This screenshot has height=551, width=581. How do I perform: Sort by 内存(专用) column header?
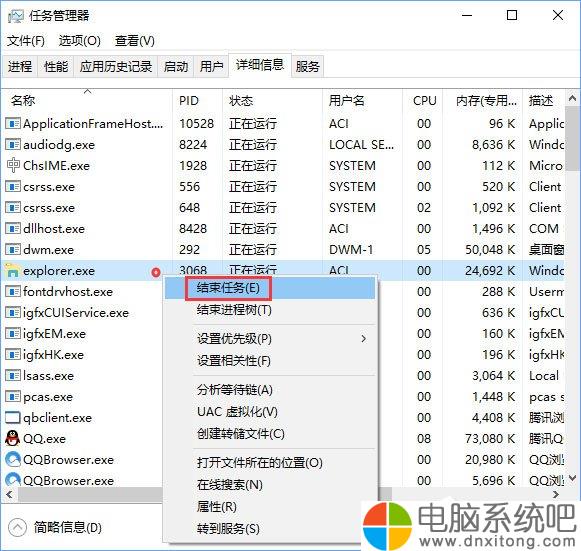(485, 101)
